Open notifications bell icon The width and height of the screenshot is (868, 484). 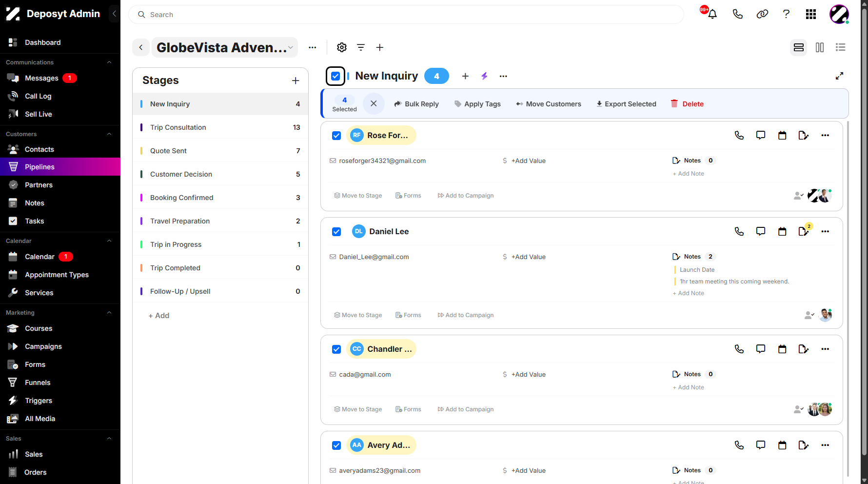point(712,14)
